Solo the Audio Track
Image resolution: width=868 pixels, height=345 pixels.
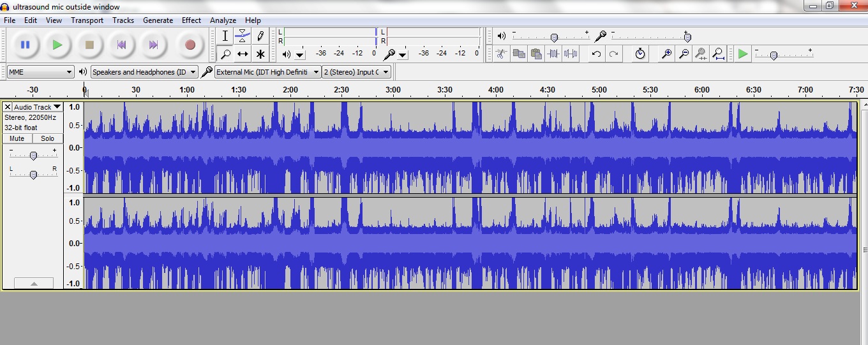[x=48, y=138]
